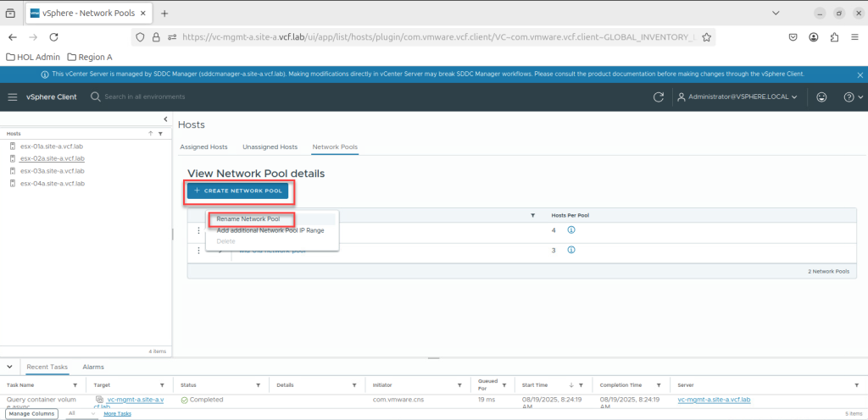Open the HOL Admin bookmarks folder

(x=33, y=57)
